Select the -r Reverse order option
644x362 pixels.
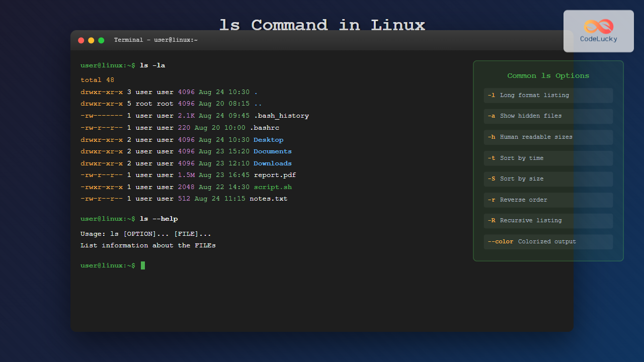[x=548, y=200]
